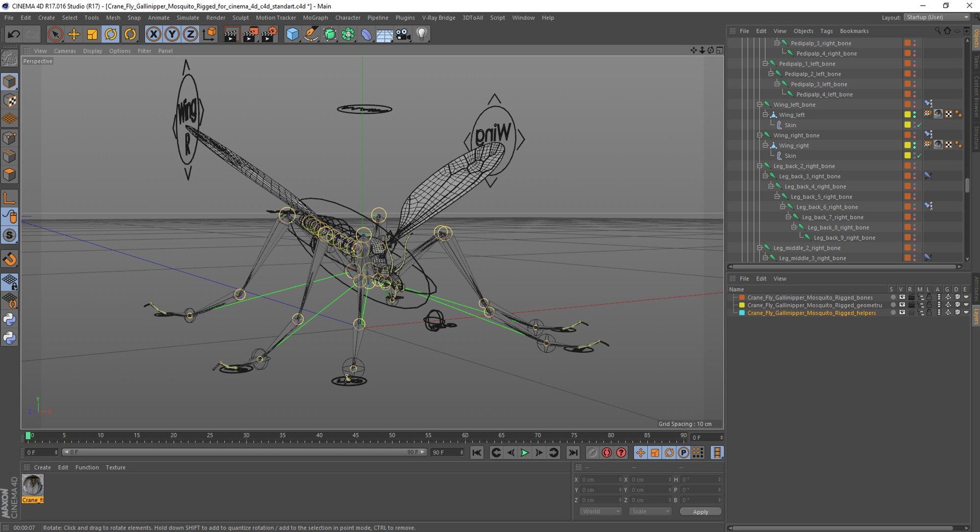Collapse the Wing_right_bone tree item
980x532 pixels.
(x=759, y=135)
